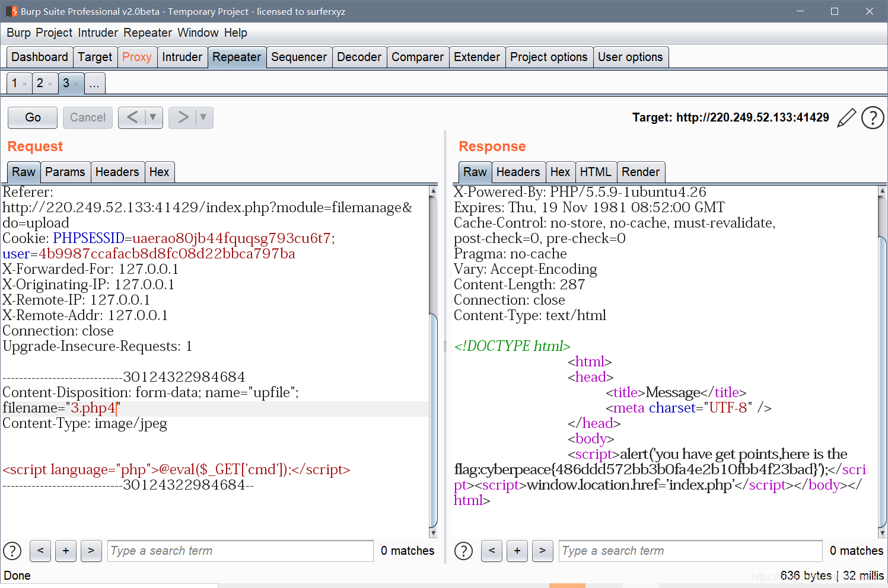Open the Extender tab
The image size is (888, 588).
[477, 57]
